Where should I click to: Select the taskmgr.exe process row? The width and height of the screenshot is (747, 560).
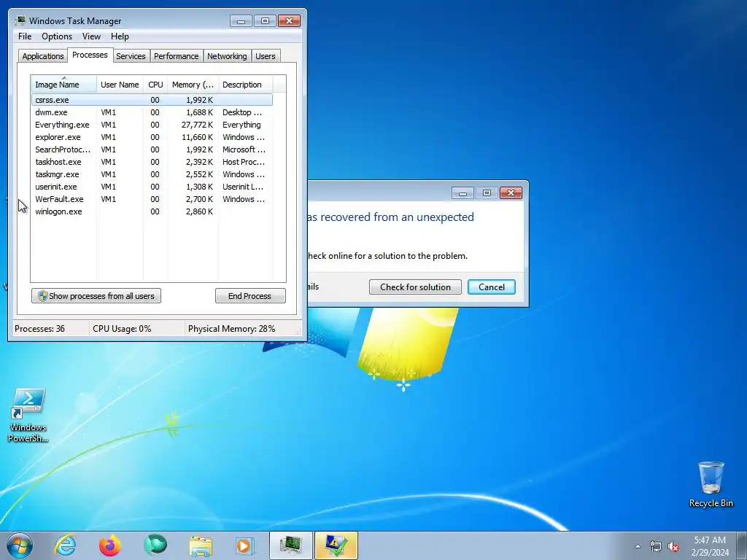pos(152,174)
